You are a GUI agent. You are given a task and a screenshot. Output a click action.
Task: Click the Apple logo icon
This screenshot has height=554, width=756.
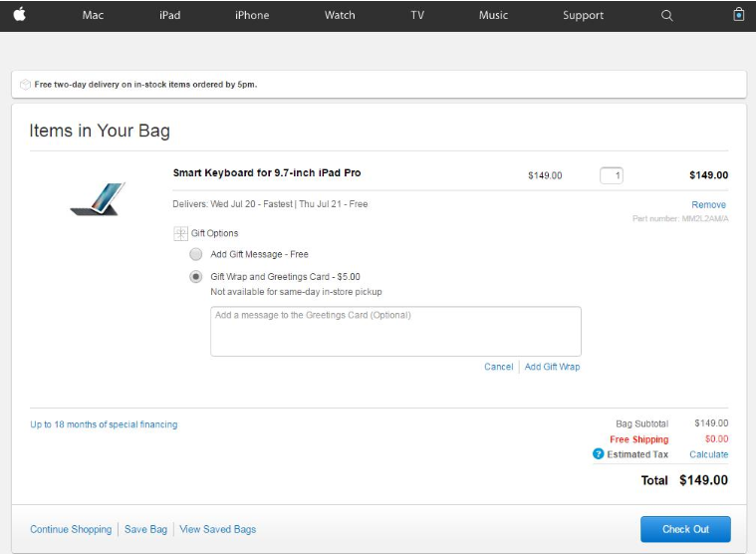click(x=18, y=15)
